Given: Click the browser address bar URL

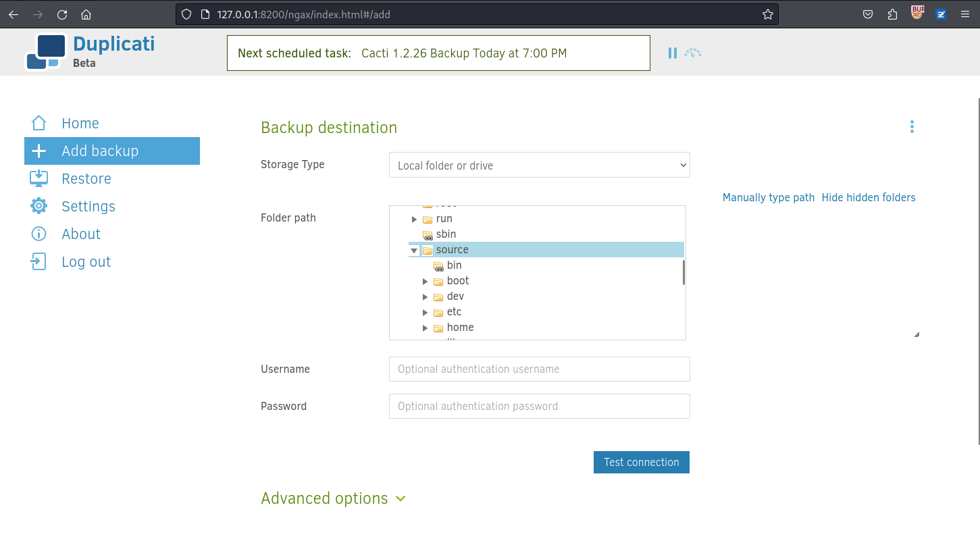Looking at the screenshot, I should (304, 14).
